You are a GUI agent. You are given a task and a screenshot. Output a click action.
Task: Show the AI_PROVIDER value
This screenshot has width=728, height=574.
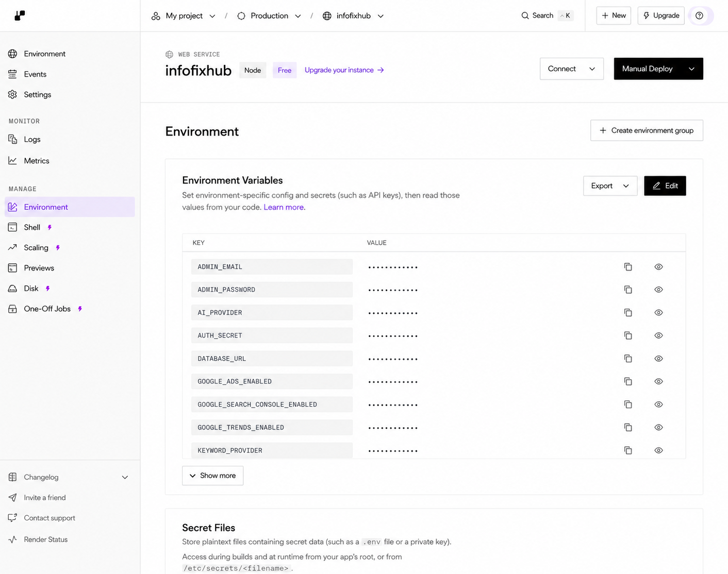658,313
